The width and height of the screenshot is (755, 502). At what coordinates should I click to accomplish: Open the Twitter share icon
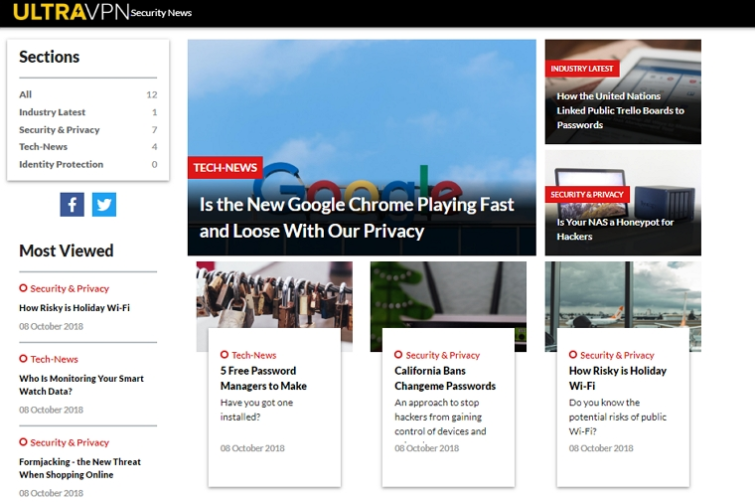pyautogui.click(x=104, y=205)
